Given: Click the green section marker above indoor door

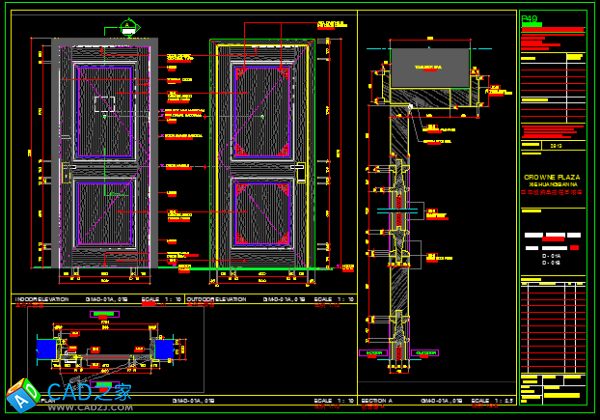Looking at the screenshot, I should pyautogui.click(x=128, y=27).
